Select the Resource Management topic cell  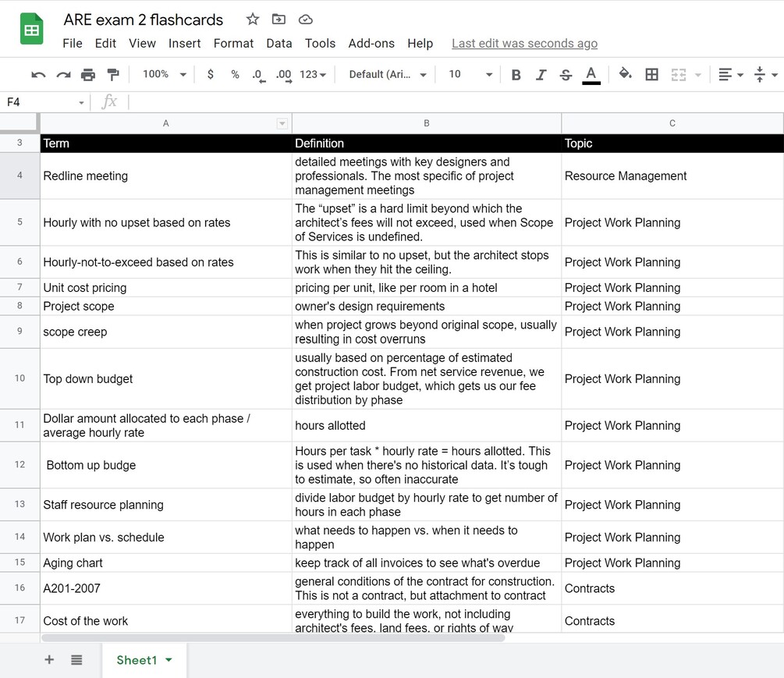click(672, 176)
